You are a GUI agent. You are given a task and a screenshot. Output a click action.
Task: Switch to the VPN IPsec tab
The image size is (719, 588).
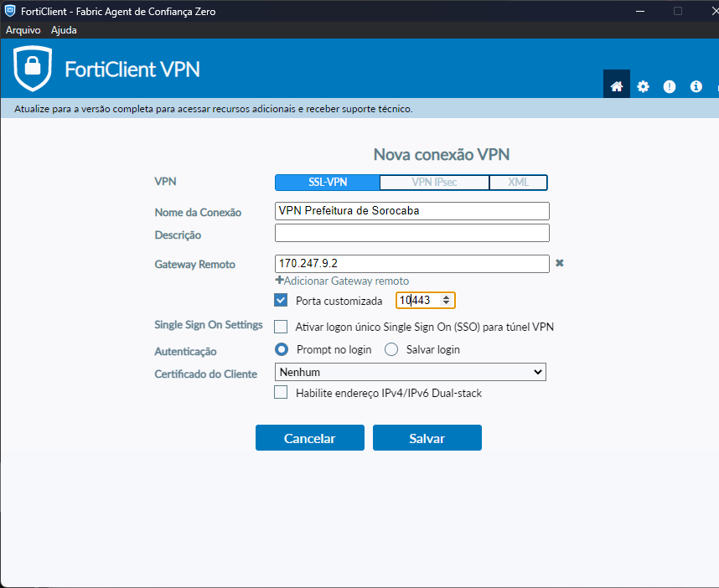point(434,183)
